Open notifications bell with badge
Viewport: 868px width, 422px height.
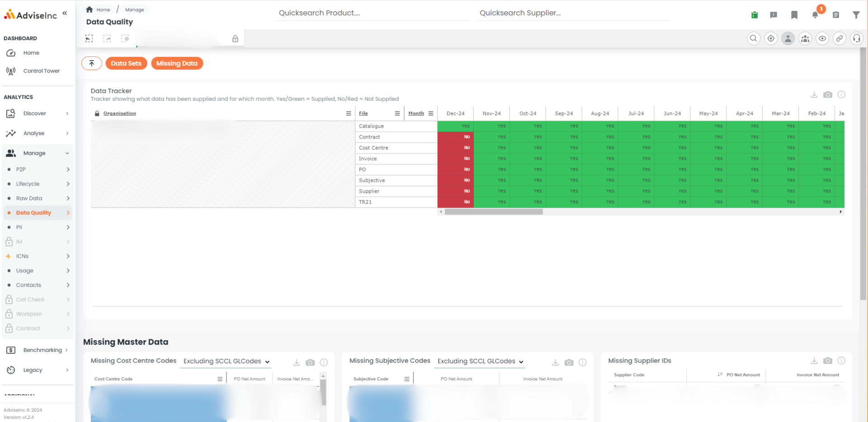(x=816, y=14)
